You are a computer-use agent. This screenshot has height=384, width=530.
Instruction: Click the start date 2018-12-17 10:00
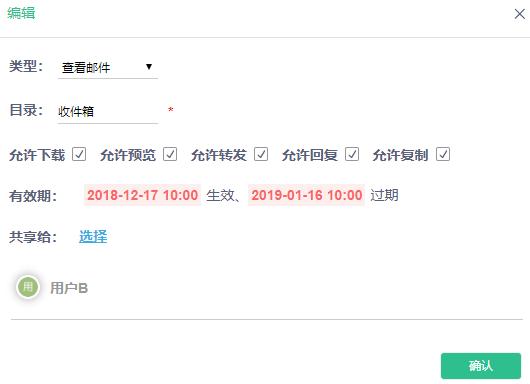pos(142,195)
